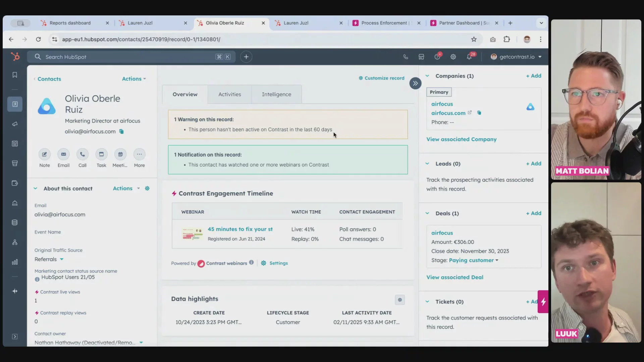Open the Content icon in left sidebar
Viewport: 644px width, 362px height.
pos(15,144)
